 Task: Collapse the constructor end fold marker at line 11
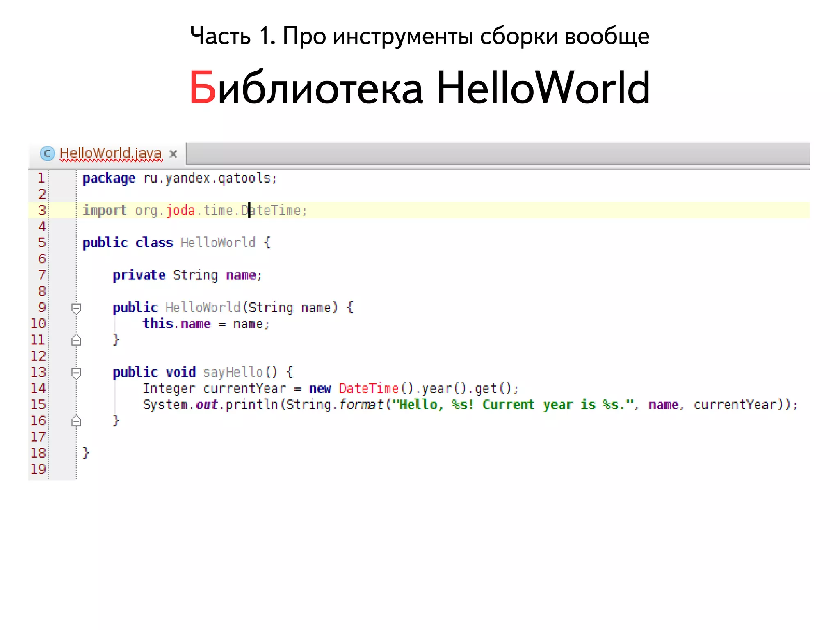[76, 340]
